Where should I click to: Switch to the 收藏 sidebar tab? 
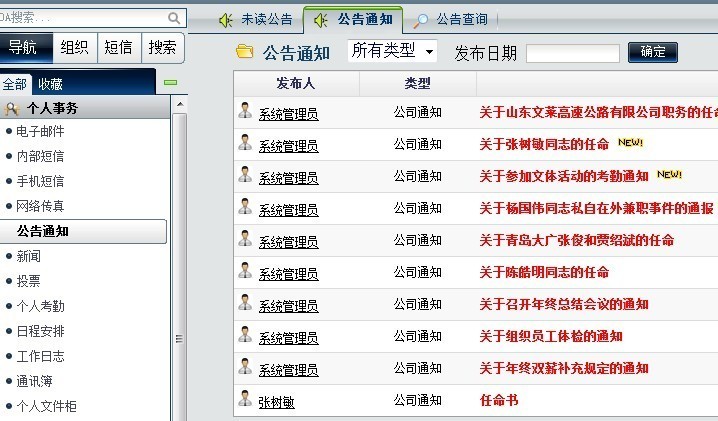[x=50, y=84]
